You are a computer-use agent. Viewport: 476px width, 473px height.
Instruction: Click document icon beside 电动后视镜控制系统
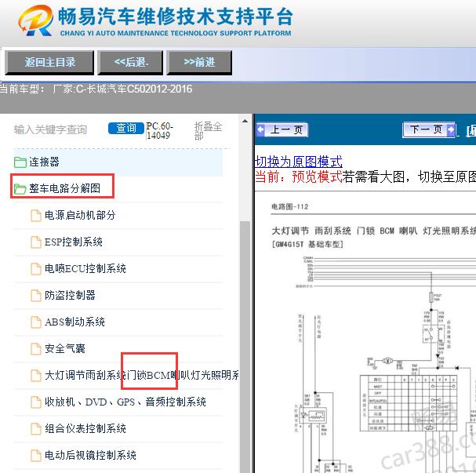[36, 456]
